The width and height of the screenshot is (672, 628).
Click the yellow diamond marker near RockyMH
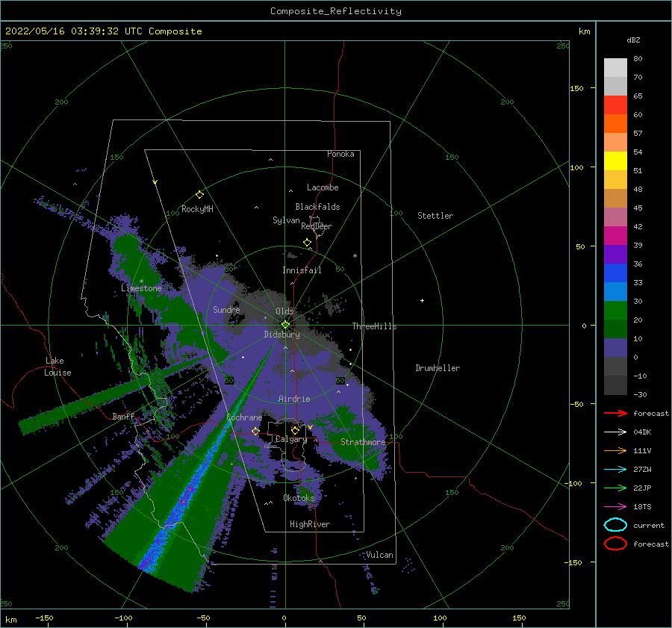pyautogui.click(x=199, y=195)
